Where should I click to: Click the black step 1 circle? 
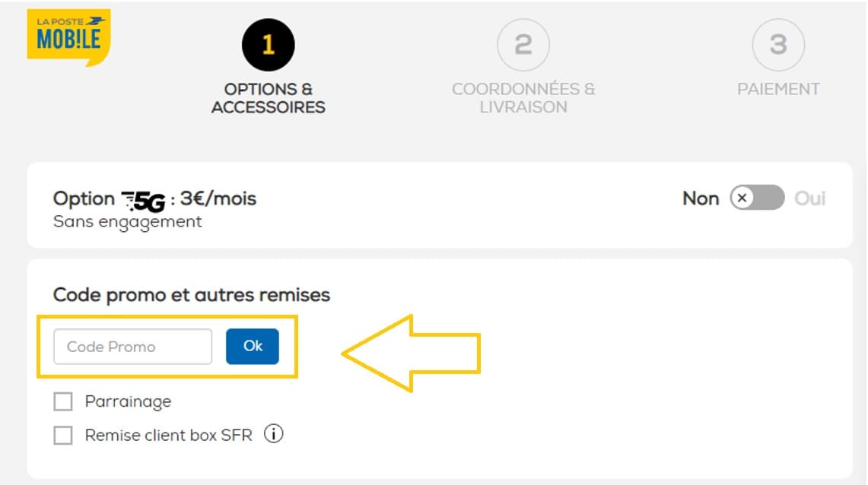click(x=268, y=44)
